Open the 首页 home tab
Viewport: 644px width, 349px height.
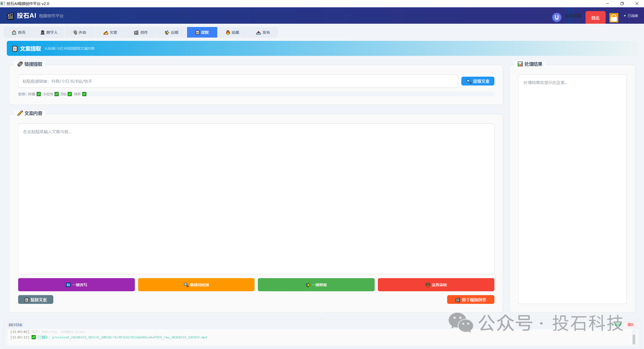19,32
